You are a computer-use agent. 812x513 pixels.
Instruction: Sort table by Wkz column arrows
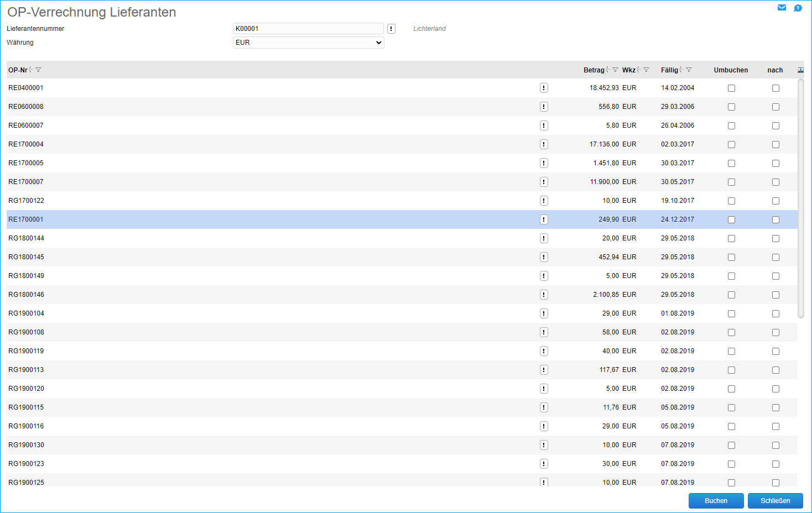pyautogui.click(x=639, y=70)
